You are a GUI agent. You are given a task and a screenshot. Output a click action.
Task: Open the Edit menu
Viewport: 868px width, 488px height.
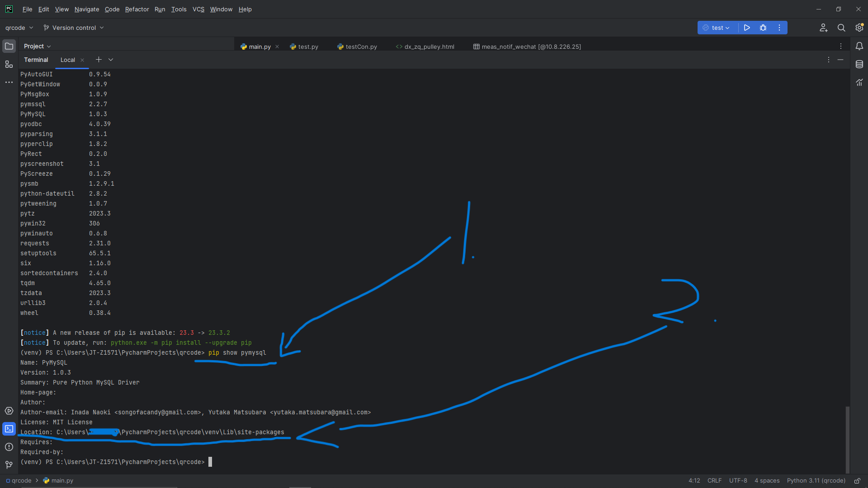pyautogui.click(x=43, y=9)
